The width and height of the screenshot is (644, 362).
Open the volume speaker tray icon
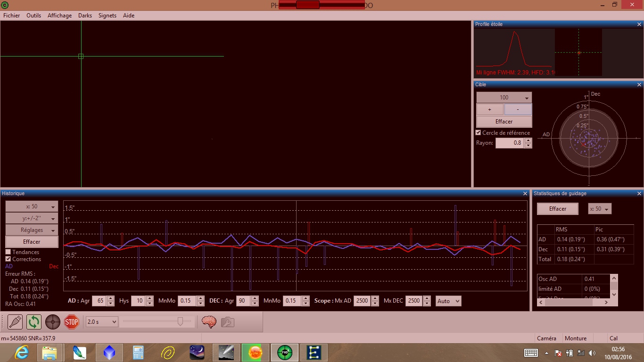coord(592,353)
